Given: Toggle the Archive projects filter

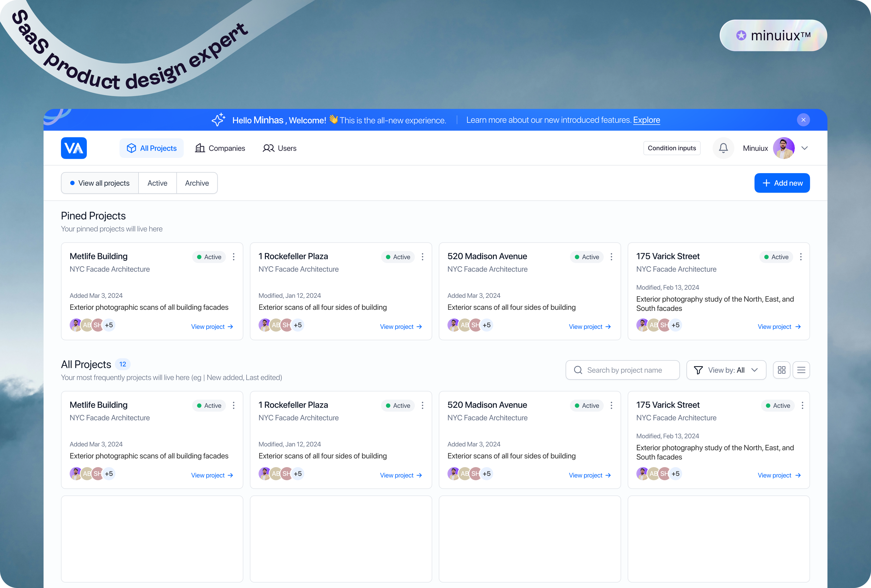Looking at the screenshot, I should pyautogui.click(x=197, y=183).
